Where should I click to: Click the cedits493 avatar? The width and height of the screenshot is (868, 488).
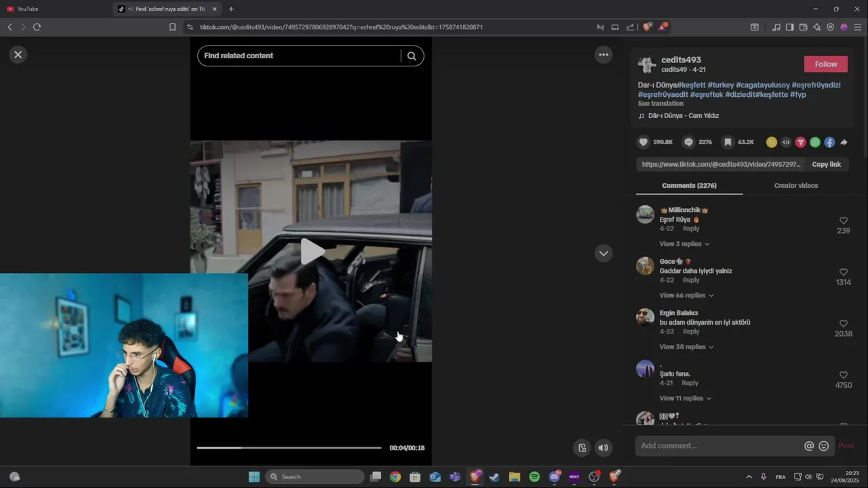coord(647,64)
